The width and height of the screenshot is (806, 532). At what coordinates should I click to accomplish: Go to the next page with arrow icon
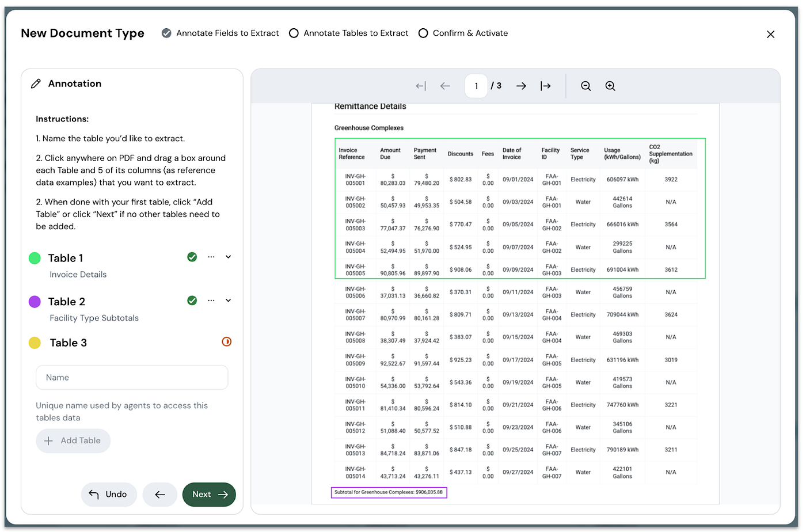click(521, 86)
